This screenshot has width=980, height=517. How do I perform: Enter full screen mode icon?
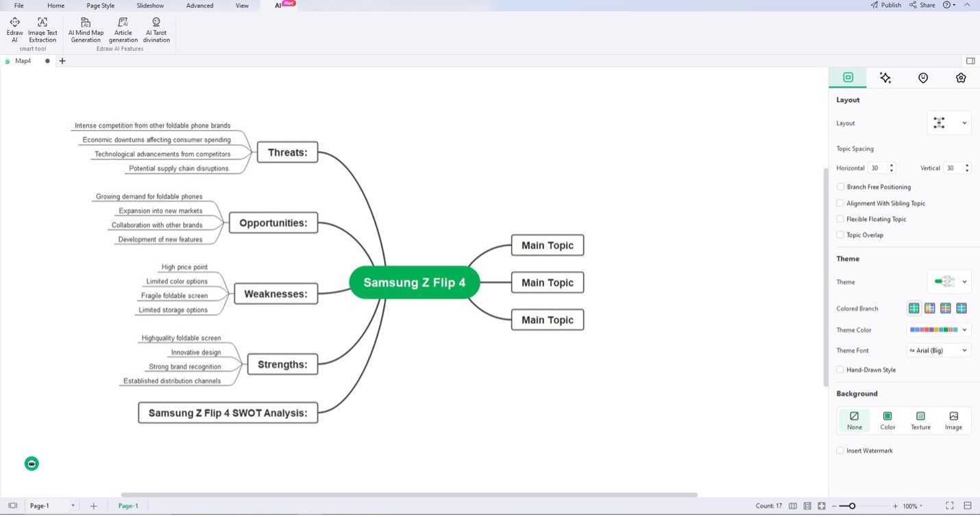tap(950, 506)
